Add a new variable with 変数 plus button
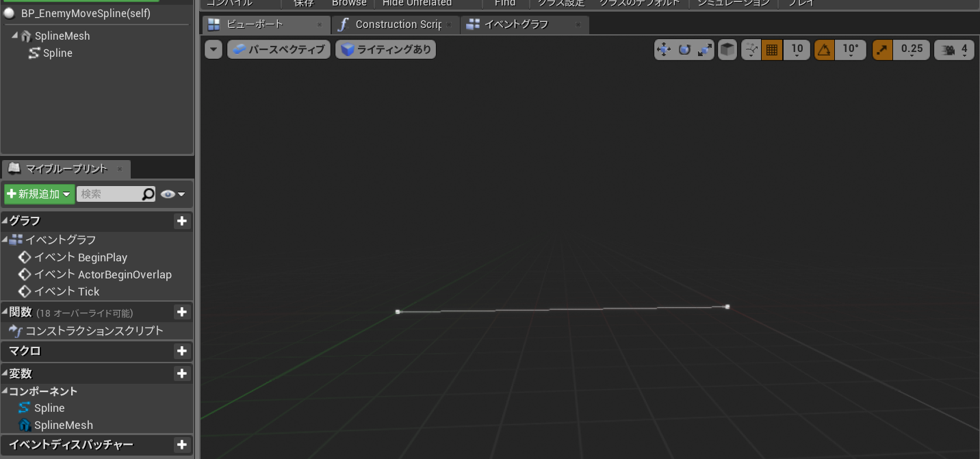 pos(181,373)
